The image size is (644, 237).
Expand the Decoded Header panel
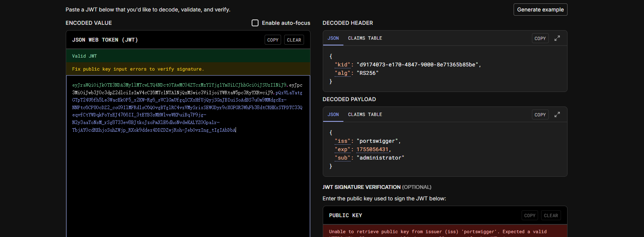click(x=557, y=38)
